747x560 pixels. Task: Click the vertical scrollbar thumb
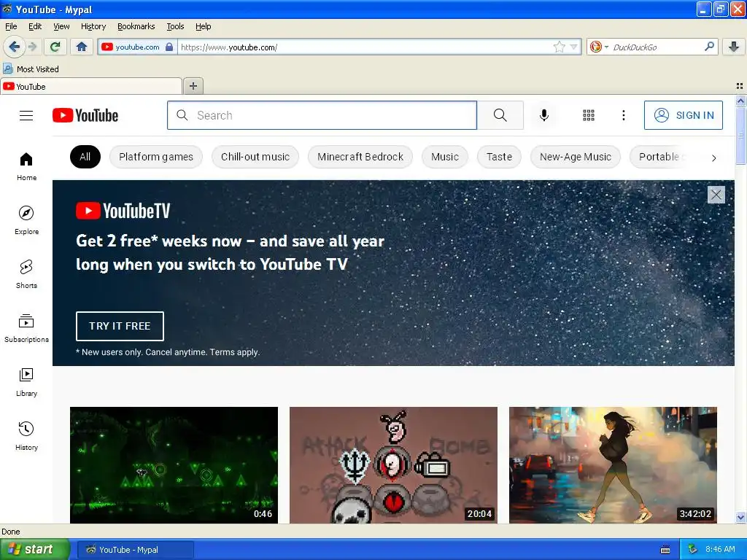pos(740,135)
